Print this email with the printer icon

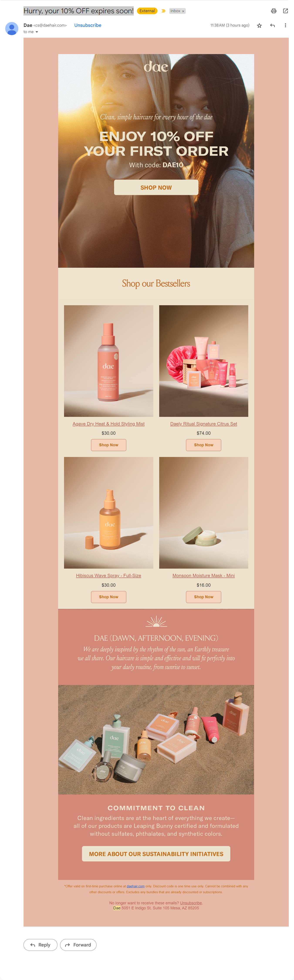(x=274, y=11)
